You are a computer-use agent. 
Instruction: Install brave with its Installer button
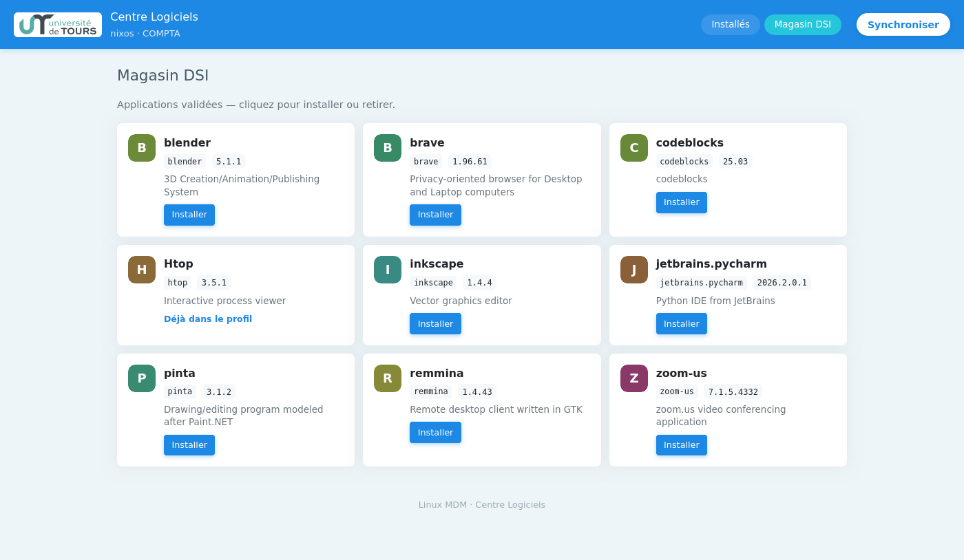(435, 215)
